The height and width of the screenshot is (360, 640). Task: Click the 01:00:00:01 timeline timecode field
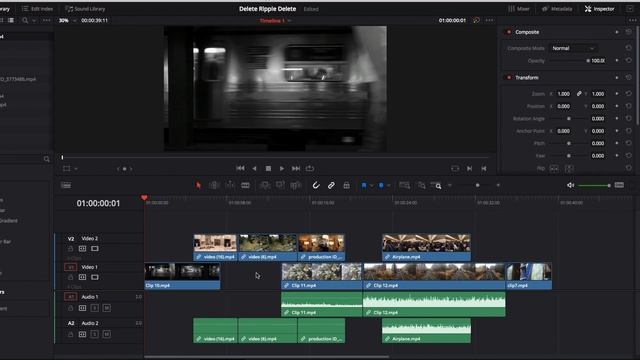(98, 203)
